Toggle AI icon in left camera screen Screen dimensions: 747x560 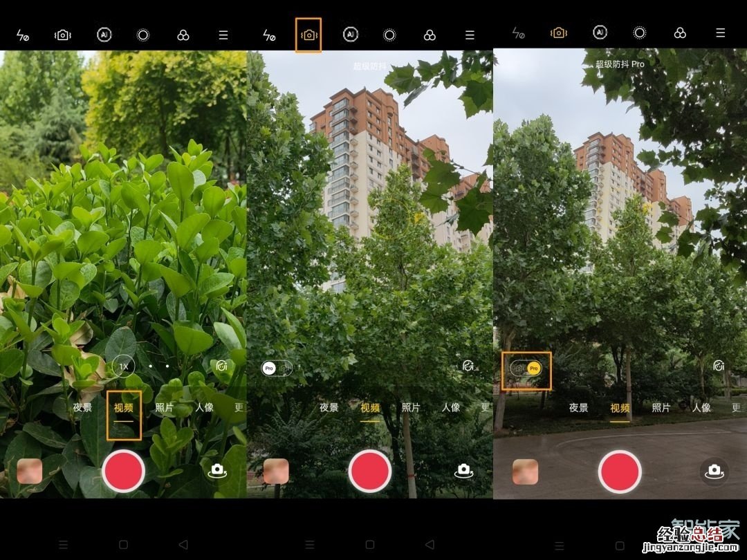[104, 35]
